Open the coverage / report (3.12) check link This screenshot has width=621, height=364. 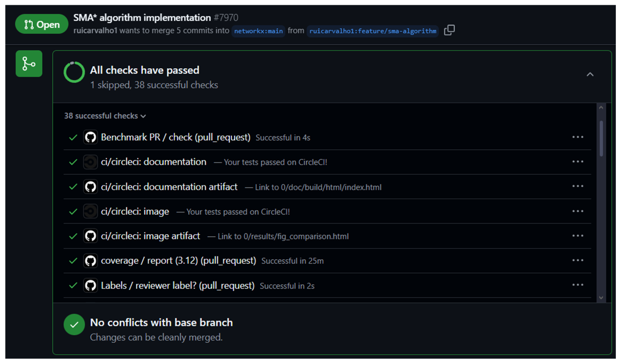tap(178, 261)
